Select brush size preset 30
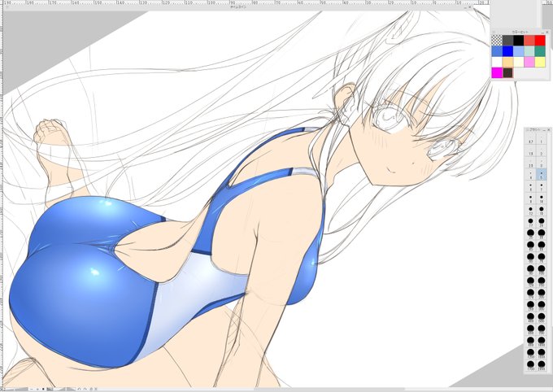 point(542,234)
